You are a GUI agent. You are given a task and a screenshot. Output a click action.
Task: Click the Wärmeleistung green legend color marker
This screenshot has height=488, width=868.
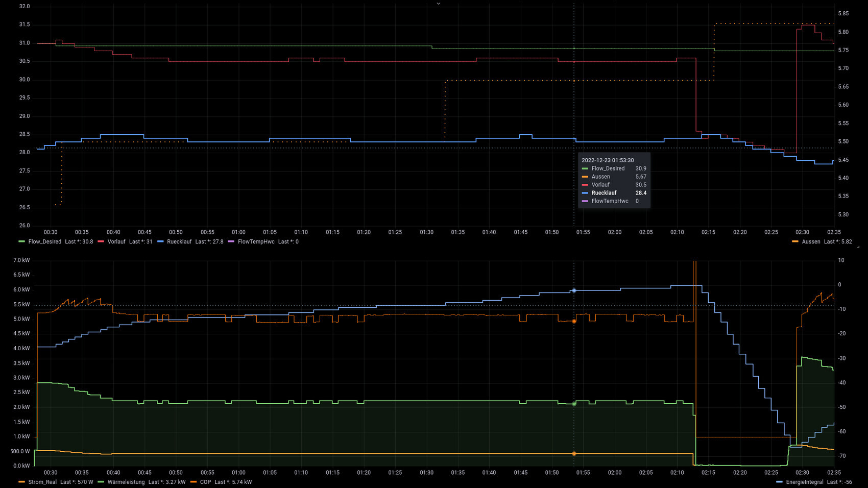[101, 482]
